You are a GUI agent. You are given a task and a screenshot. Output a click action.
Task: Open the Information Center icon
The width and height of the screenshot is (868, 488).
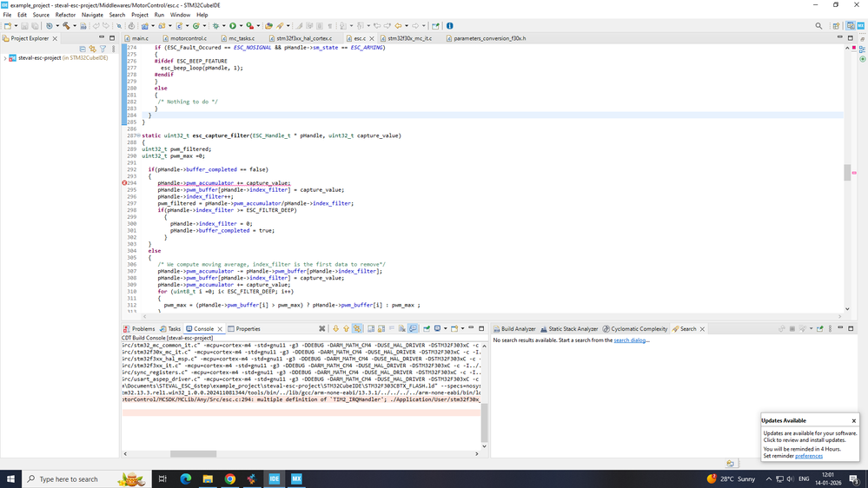click(449, 25)
